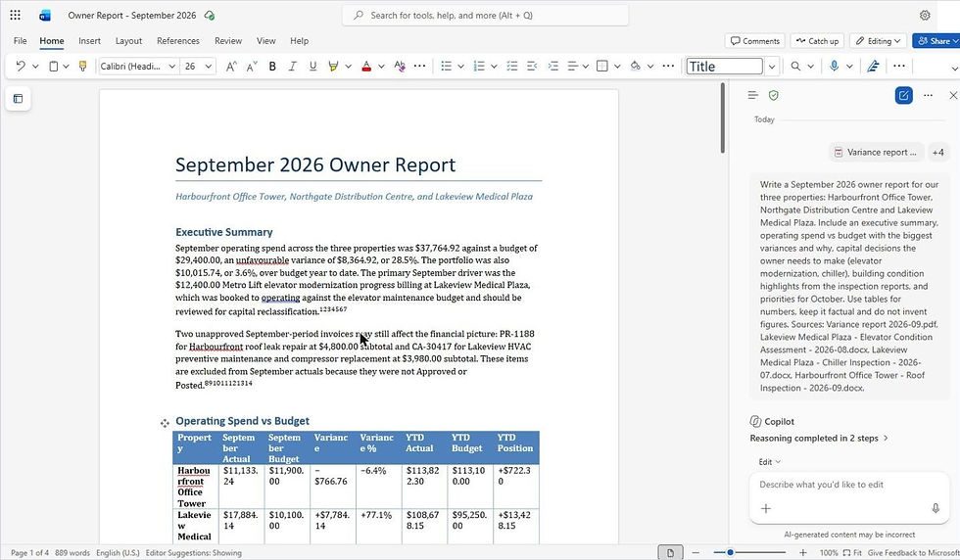Open the Copilot Edit mode dropdown
The image size is (960, 560).
770,462
